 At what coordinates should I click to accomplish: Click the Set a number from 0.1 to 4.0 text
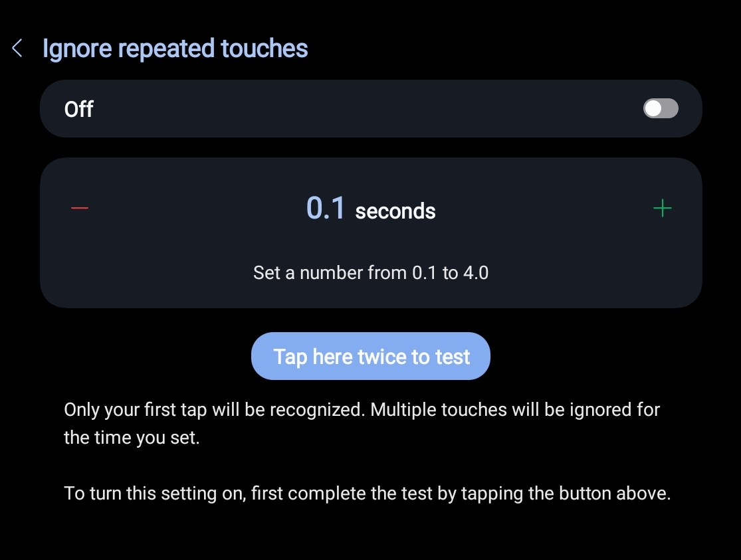(x=371, y=272)
